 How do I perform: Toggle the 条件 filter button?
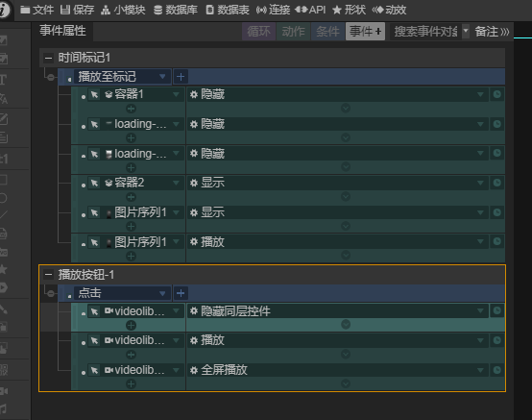click(327, 32)
